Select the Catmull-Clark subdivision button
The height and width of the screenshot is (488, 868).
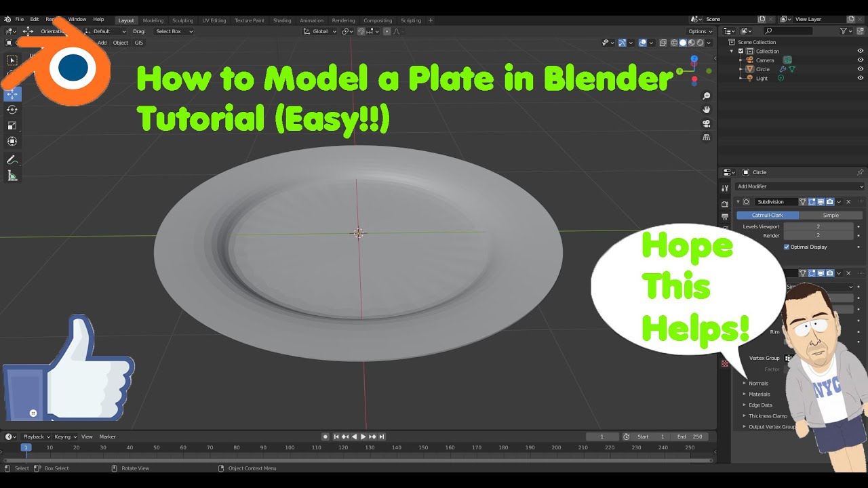click(768, 215)
